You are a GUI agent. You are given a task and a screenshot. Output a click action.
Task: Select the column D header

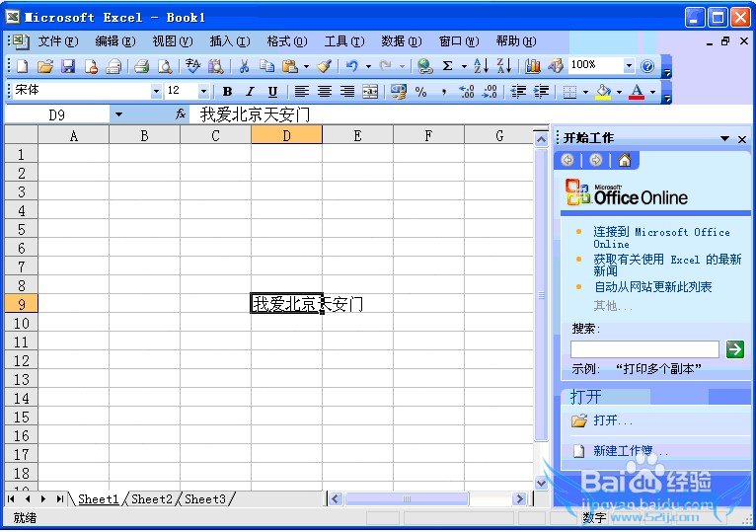pyautogui.click(x=286, y=135)
